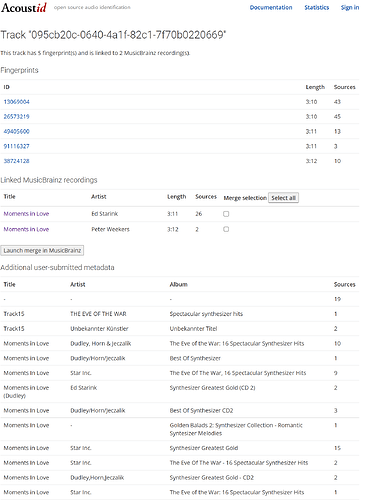Click 'Moments in Love (Dudley)' title cell
The image size is (365, 500).
(26, 392)
